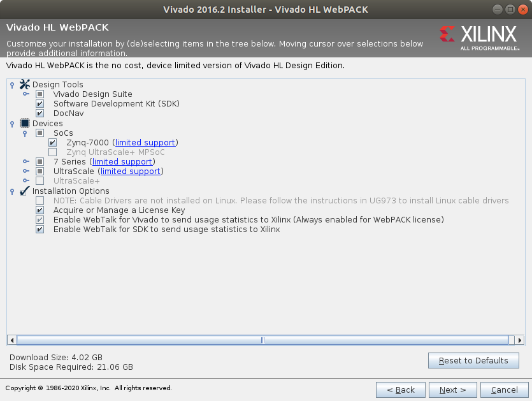Viewport: 532px width, 401px height.
Task: Go Back to previous installer page
Action: click(400, 390)
